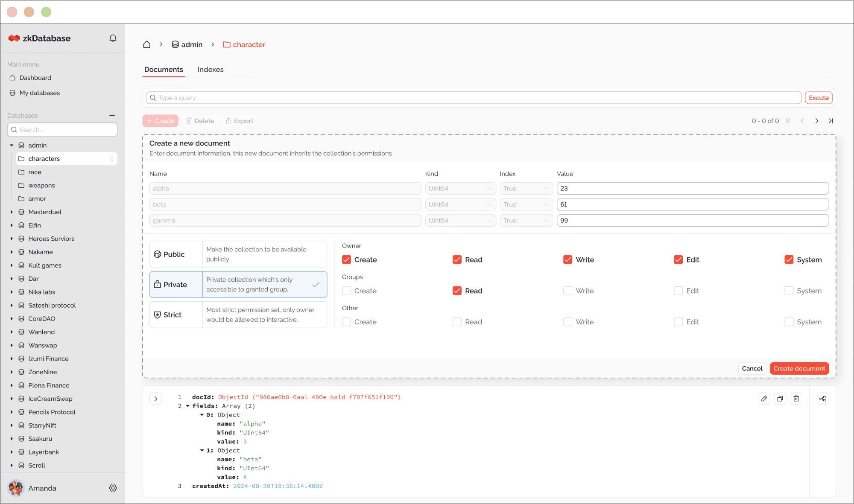Duplicate the document with the copy icon
This screenshot has height=504, width=854.
[780, 399]
